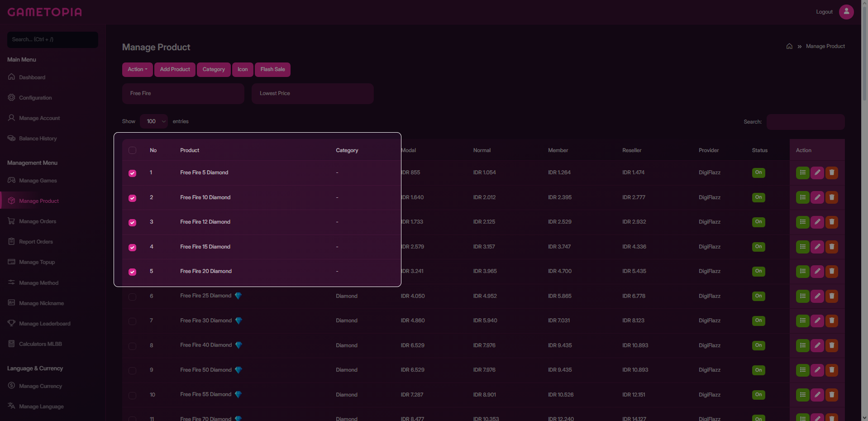Toggle the On status of Free Fire 5 Diamond

tap(758, 172)
